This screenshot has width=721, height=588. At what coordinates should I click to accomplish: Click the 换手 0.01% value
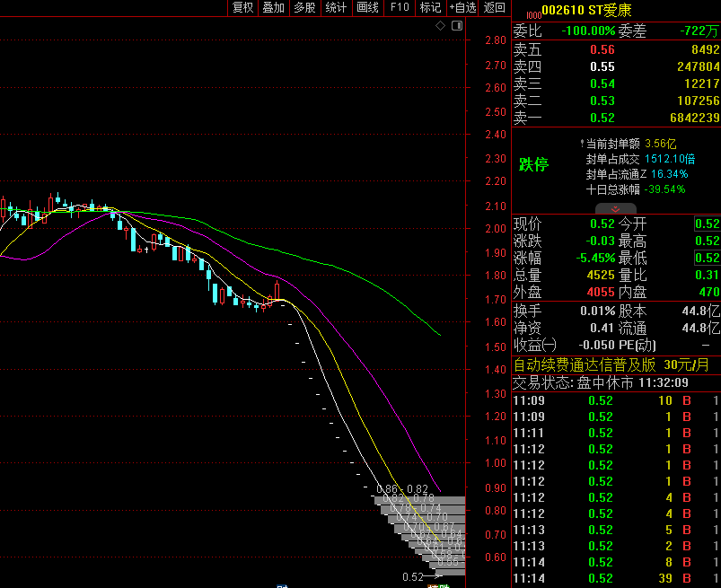597,312
